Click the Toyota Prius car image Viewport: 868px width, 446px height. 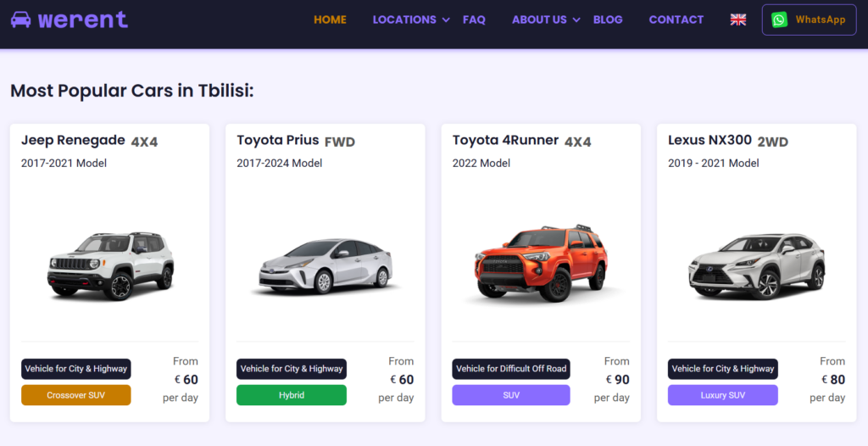click(325, 266)
